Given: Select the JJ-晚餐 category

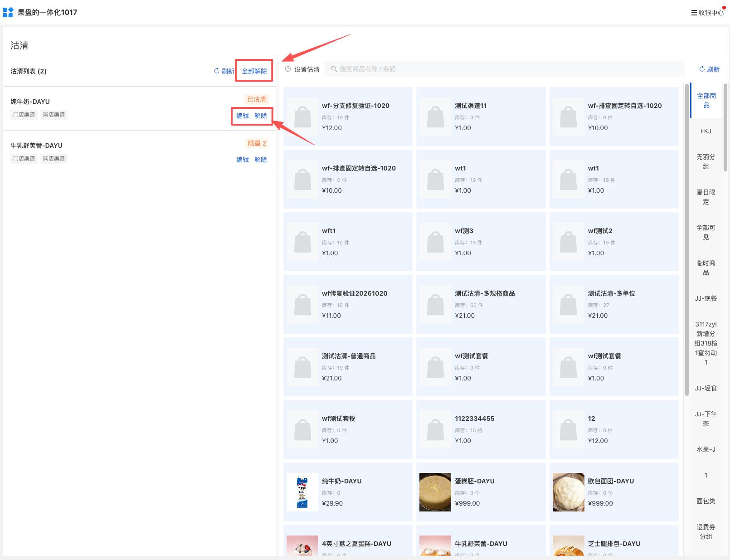Looking at the screenshot, I should (x=706, y=298).
